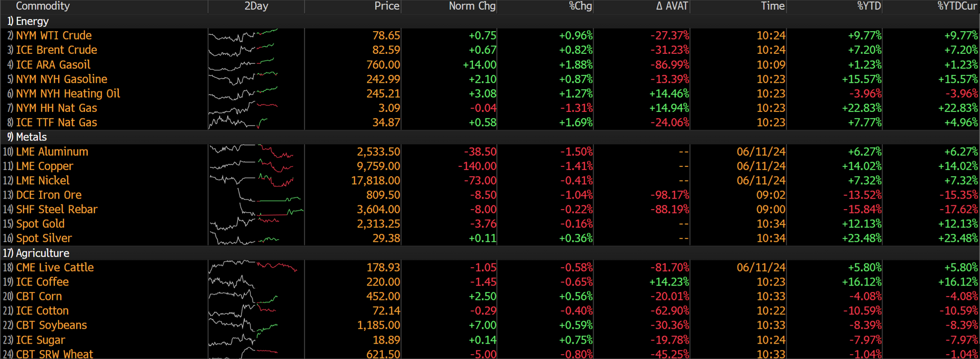Sort by the Price column header
The height and width of the screenshot is (359, 980).
387,6
